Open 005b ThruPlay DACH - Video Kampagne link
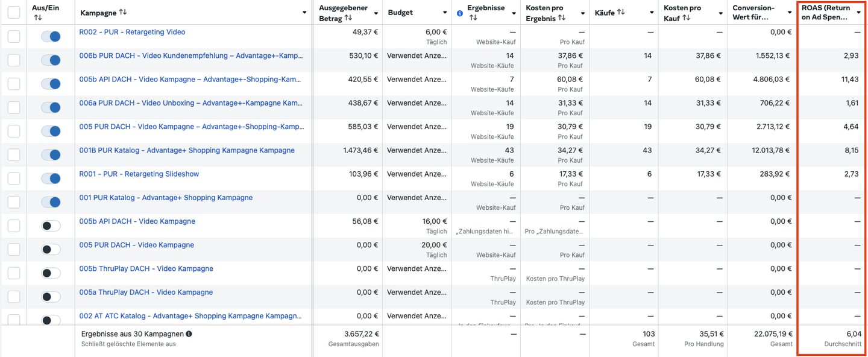 coord(146,269)
